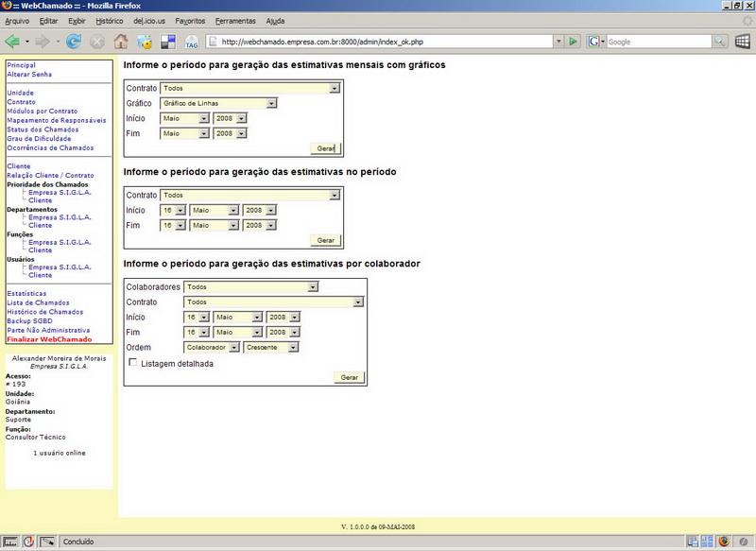Reload the current page
The image size is (756, 551).
(76, 42)
